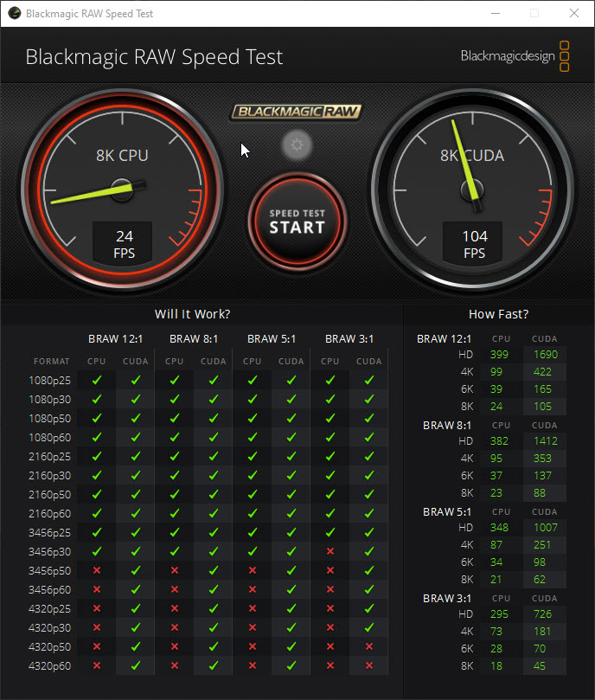The height and width of the screenshot is (700, 595).
Task: Click the 24 FPS readout
Action: [x=123, y=244]
